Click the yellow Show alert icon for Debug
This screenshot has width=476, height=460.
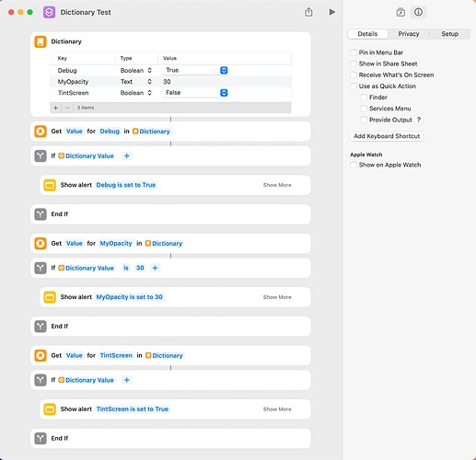tap(50, 185)
